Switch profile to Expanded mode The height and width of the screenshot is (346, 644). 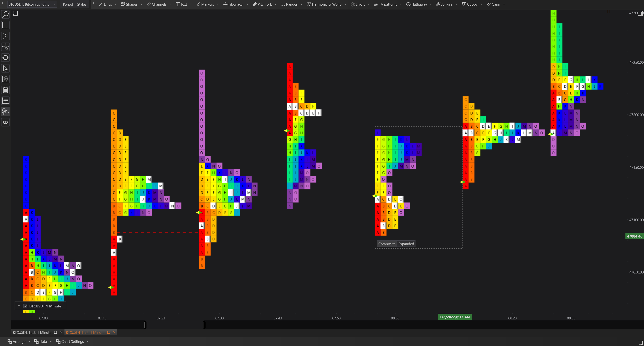point(406,244)
